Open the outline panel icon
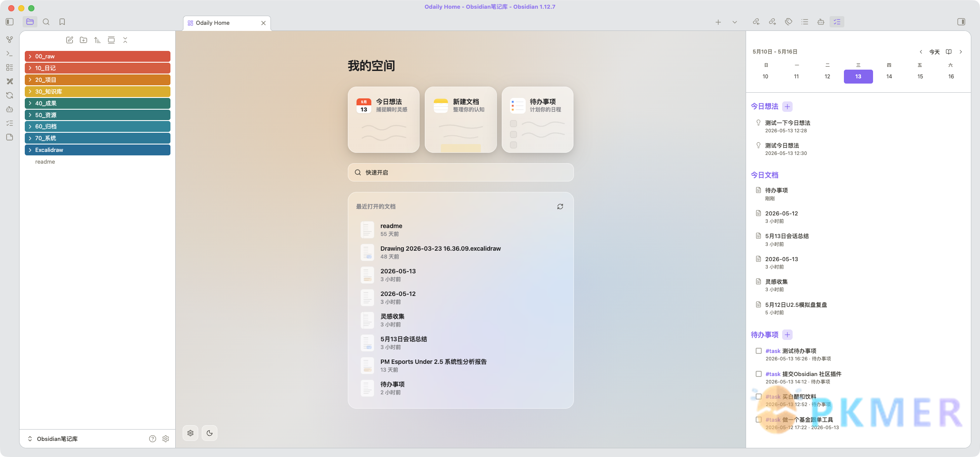 805,22
